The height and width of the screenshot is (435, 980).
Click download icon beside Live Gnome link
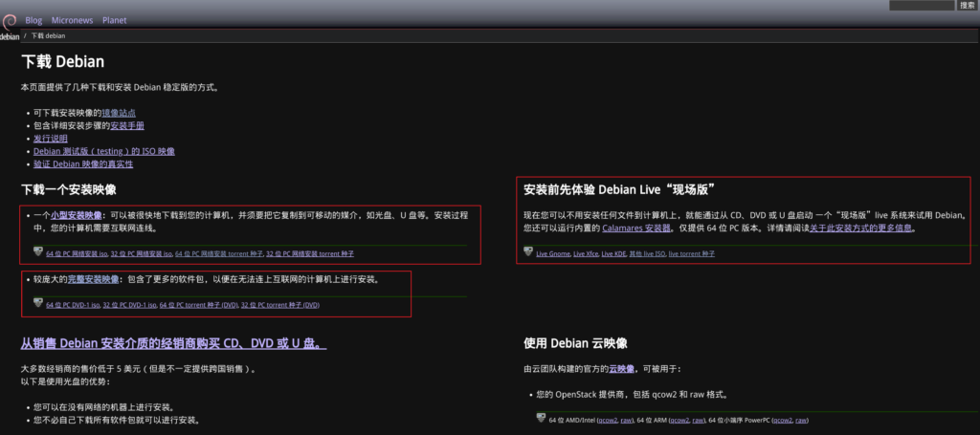(528, 250)
